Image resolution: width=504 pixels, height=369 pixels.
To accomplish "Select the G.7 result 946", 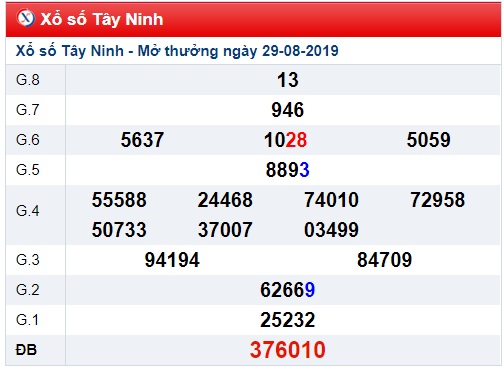I will pyautogui.click(x=288, y=110).
